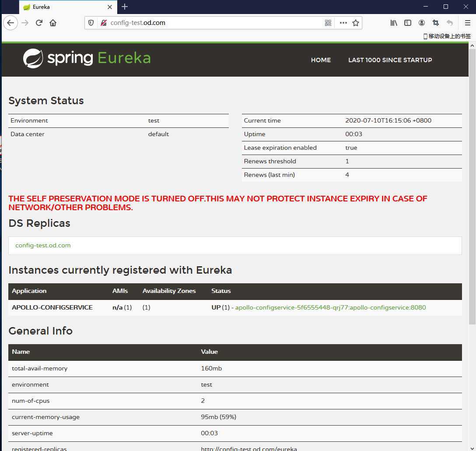Open page actions three-dot menu

pos(343,23)
